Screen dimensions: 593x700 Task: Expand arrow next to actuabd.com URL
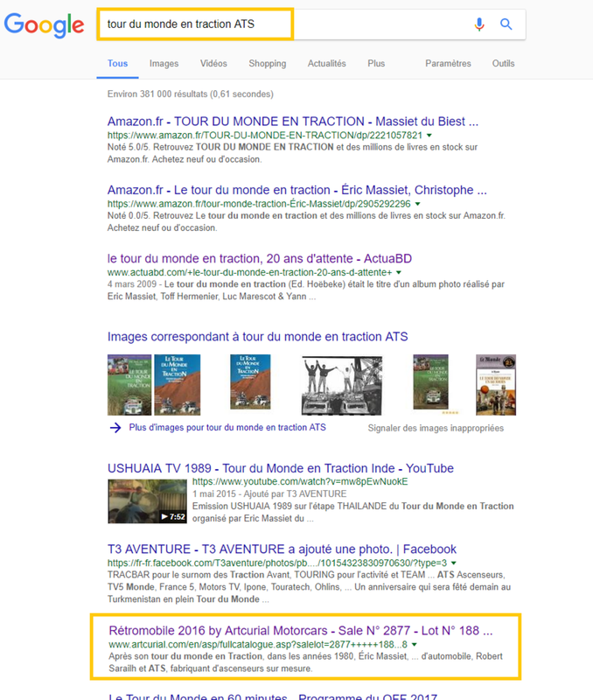click(x=399, y=272)
